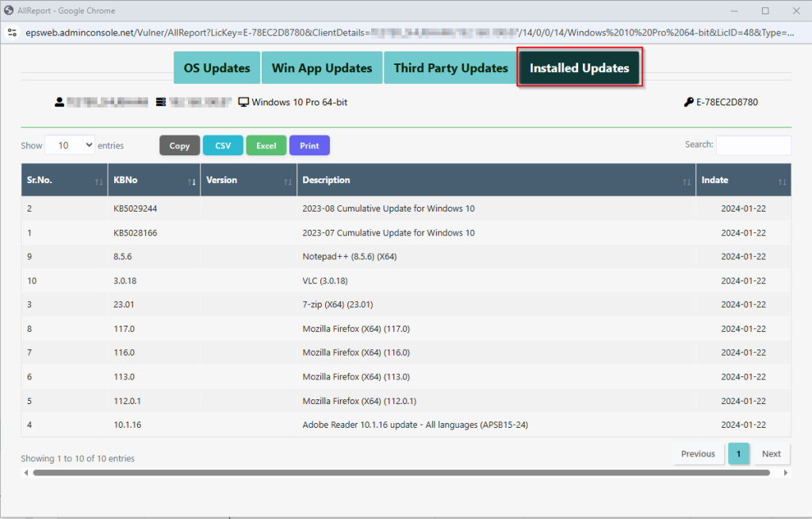Viewport: 812px width, 519px height.
Task: Export the table to Excel
Action: click(x=266, y=146)
